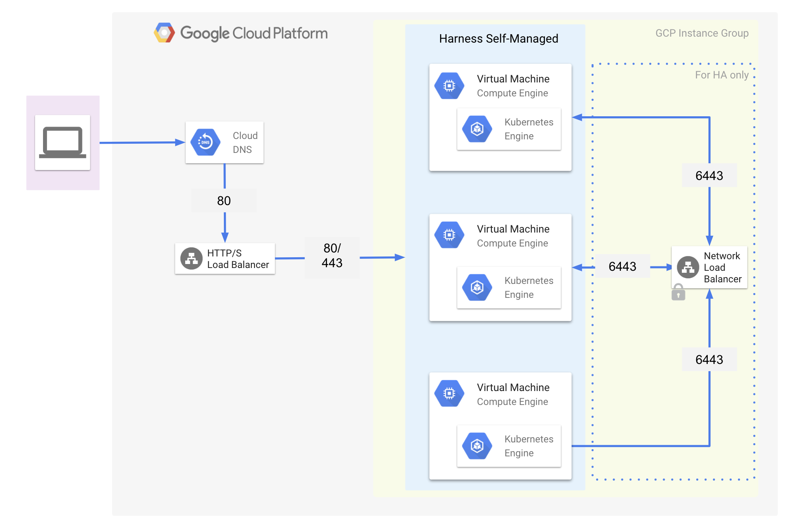Click the top Kubernetes Engine label

click(x=529, y=129)
